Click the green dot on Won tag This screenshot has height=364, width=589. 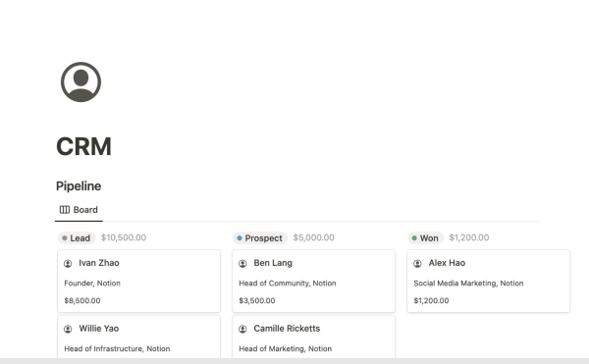414,237
